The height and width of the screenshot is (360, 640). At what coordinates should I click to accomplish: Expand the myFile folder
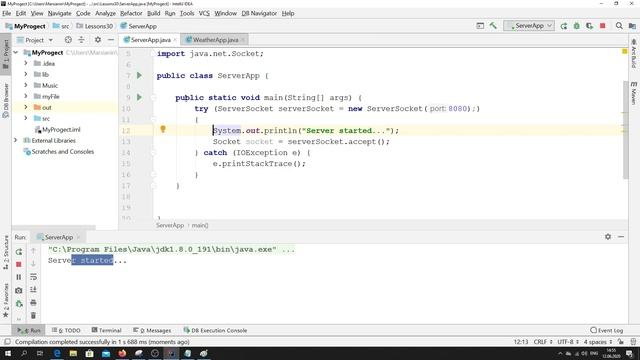click(x=26, y=96)
